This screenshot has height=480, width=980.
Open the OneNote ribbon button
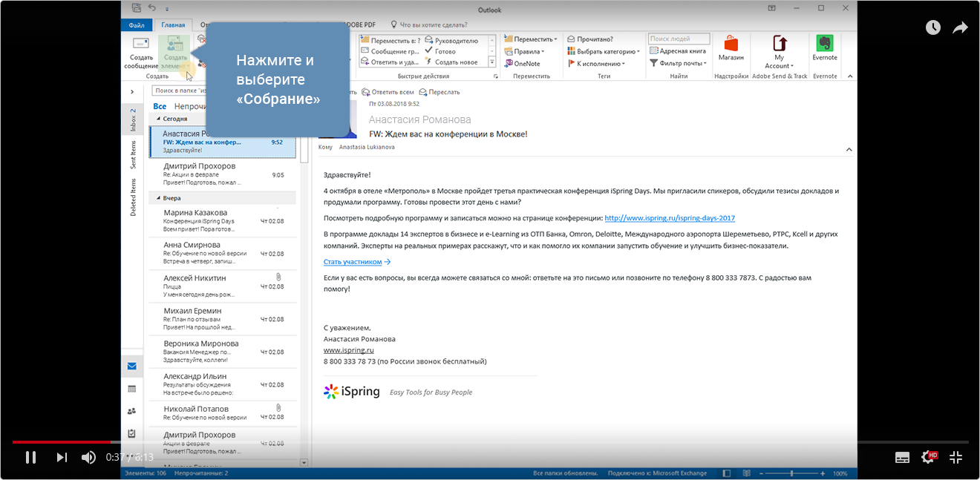point(523,63)
